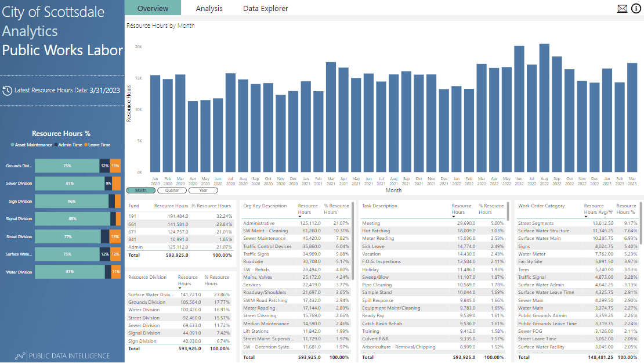
Task: Sort by Fund column header
Action: (133, 206)
